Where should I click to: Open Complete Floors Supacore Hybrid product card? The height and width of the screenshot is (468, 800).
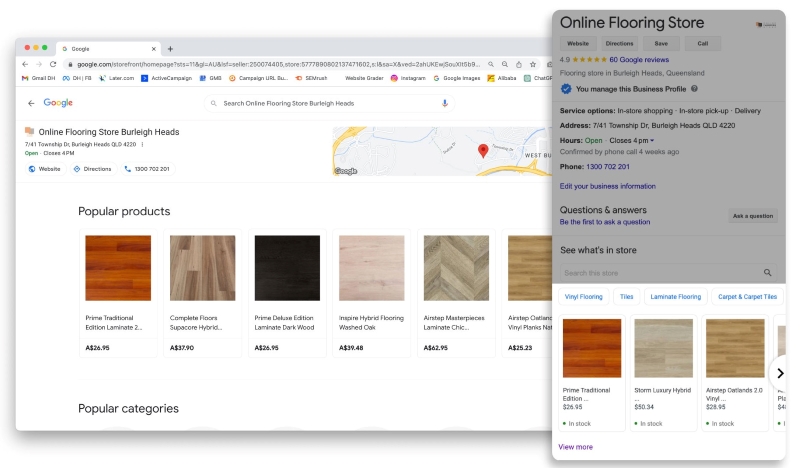pos(203,293)
